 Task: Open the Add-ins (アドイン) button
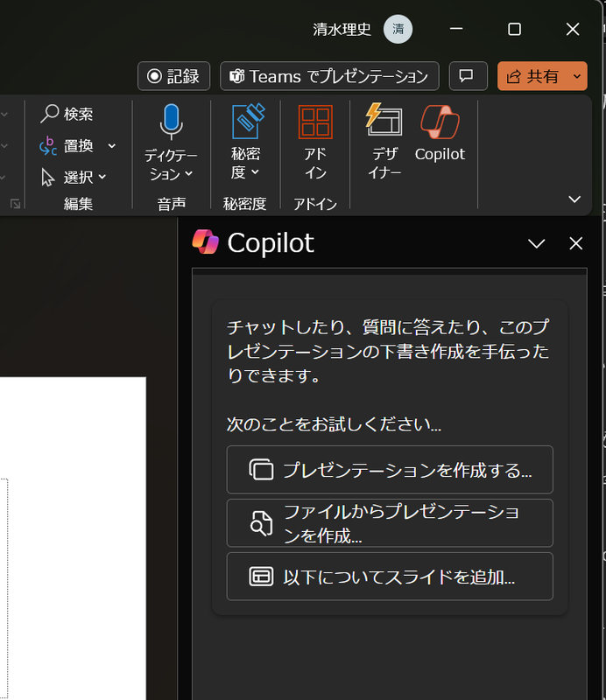(x=315, y=142)
